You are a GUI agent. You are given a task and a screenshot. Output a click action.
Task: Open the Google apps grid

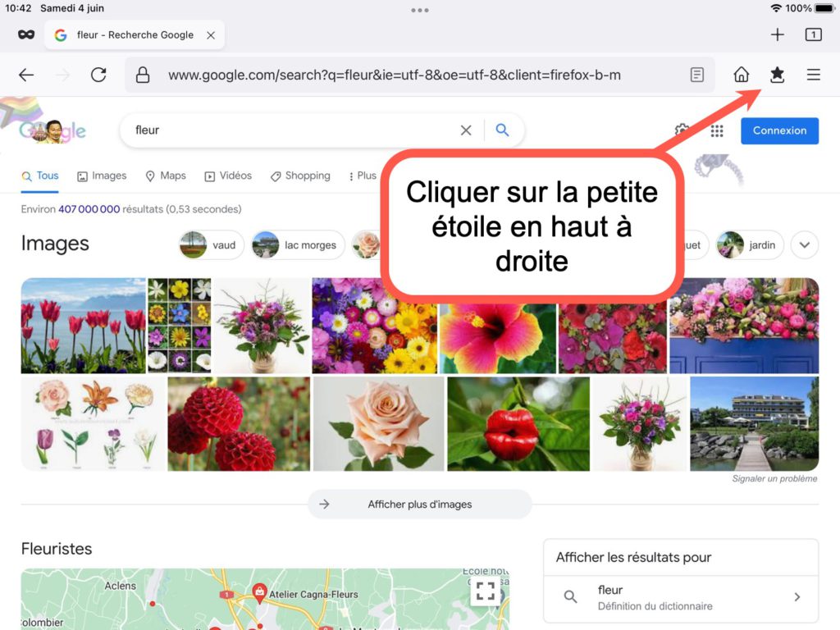(717, 130)
